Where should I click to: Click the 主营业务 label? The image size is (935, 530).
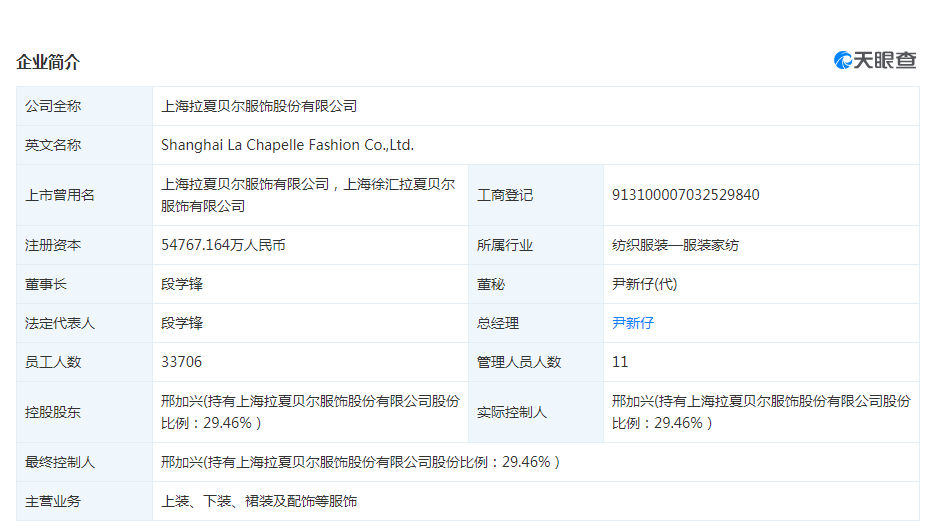click(52, 501)
